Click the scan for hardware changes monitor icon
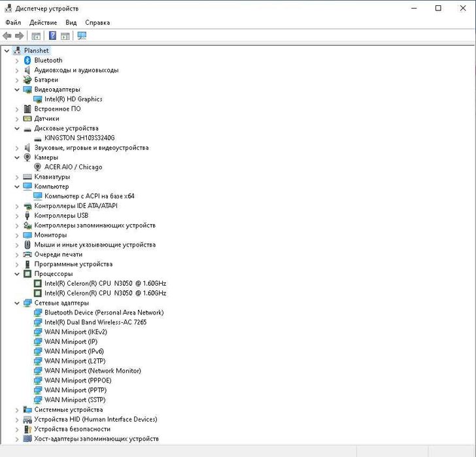 [82, 36]
